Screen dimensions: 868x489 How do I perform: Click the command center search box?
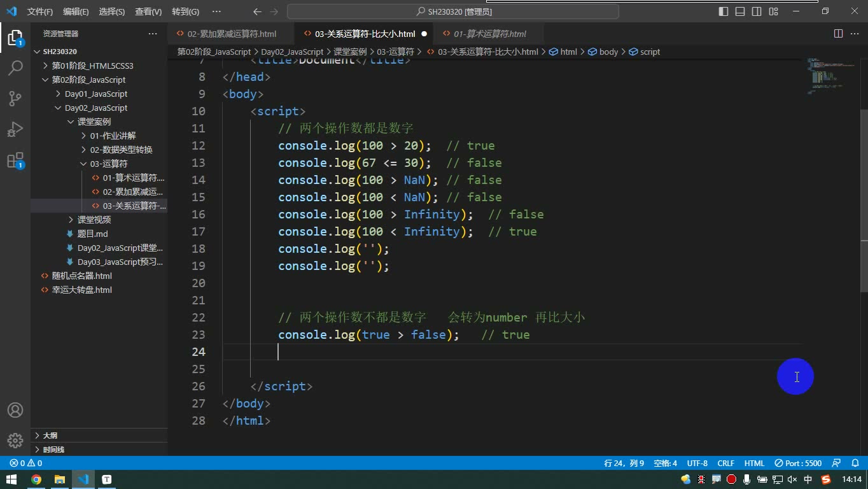pyautogui.click(x=453, y=11)
